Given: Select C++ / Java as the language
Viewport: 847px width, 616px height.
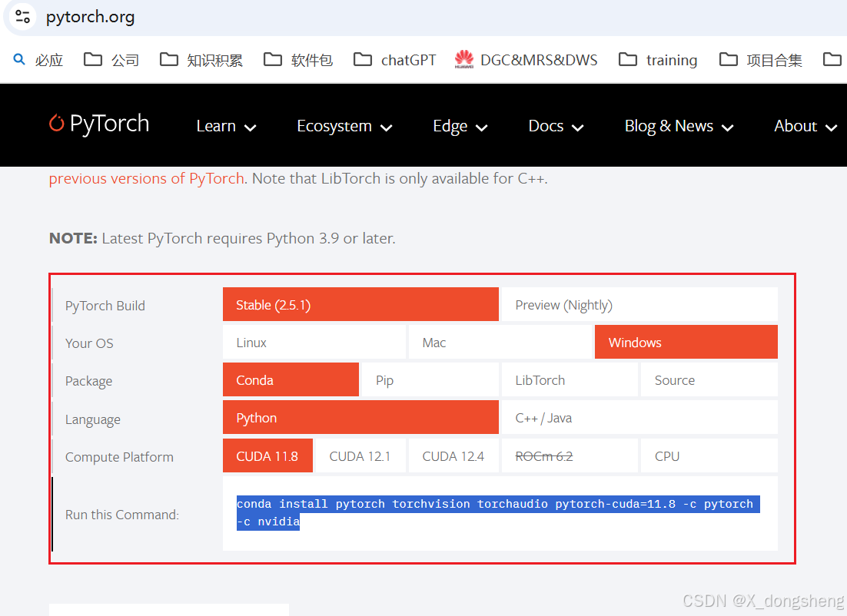Looking at the screenshot, I should click(x=639, y=418).
